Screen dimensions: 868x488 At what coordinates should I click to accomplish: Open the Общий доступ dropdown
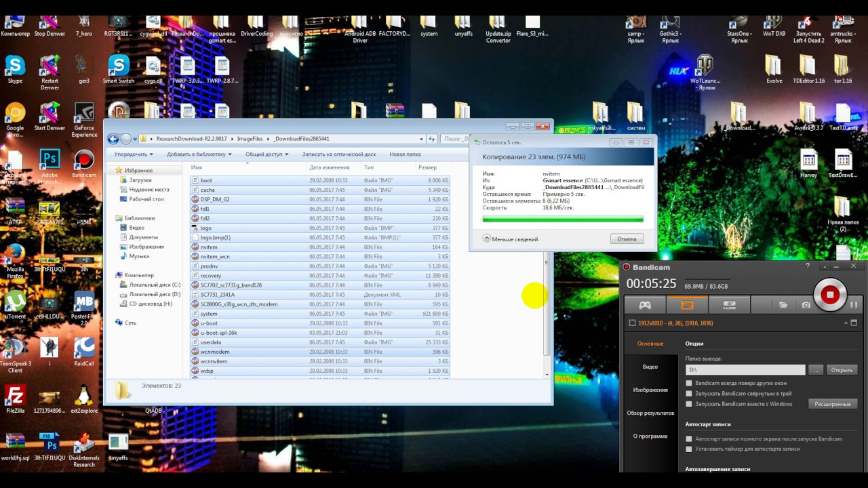(267, 154)
